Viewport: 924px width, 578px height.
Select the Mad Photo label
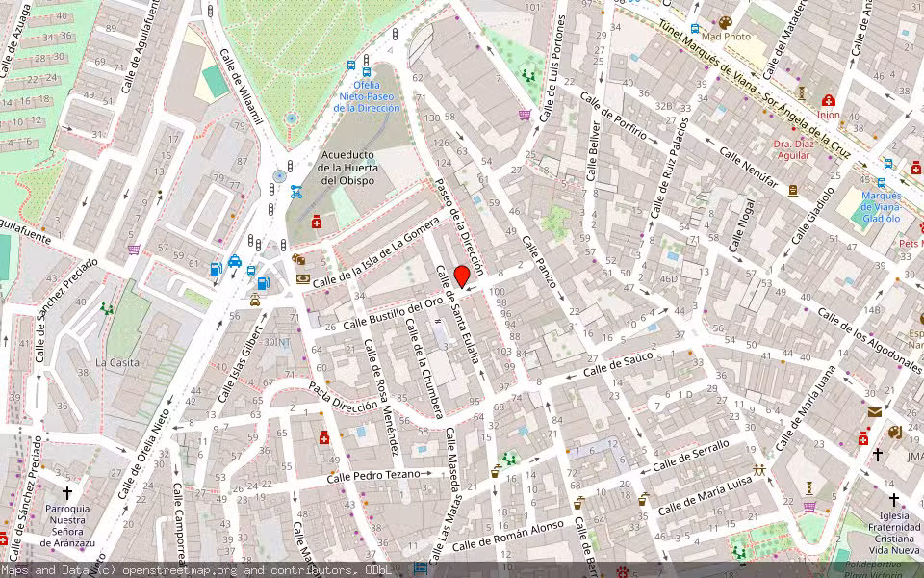coord(726,36)
